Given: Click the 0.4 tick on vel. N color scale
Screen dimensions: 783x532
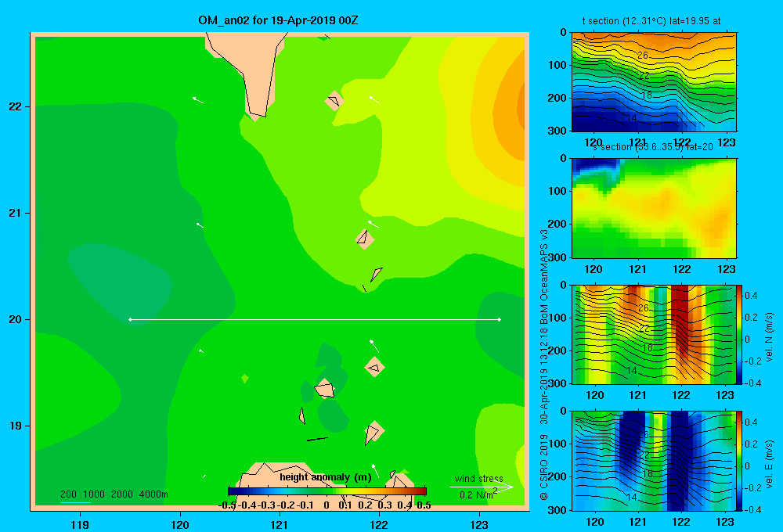Looking at the screenshot, I should click(x=751, y=296).
